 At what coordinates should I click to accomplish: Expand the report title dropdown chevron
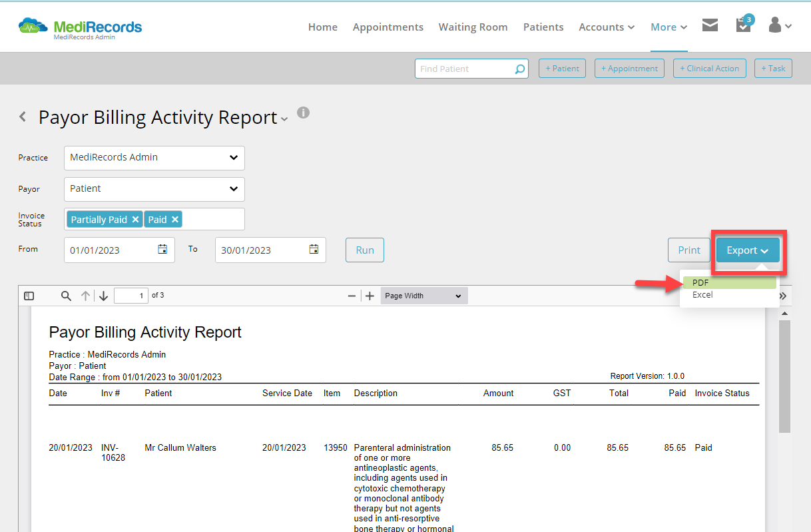(284, 119)
